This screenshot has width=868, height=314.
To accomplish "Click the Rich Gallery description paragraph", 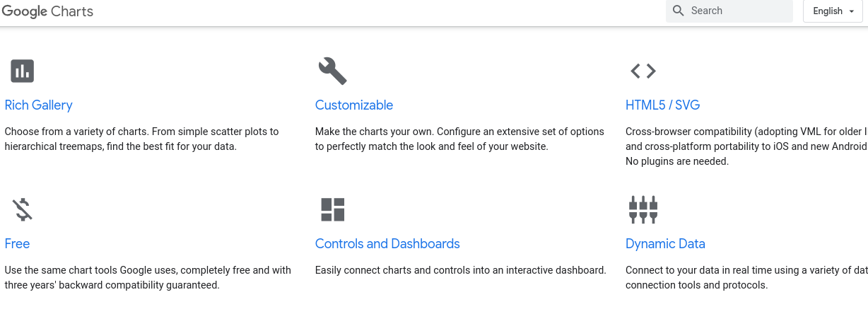I will 142,139.
